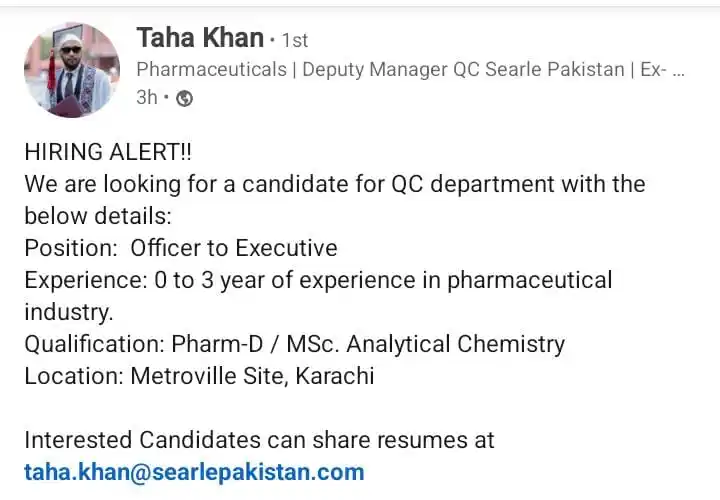Click the 'Officer to Executive' text
The width and height of the screenshot is (720, 500).
pyautogui.click(x=234, y=248)
